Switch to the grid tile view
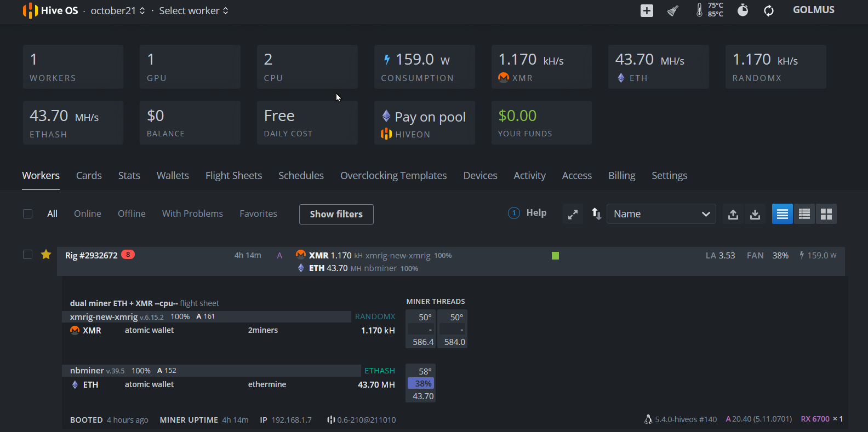Viewport: 868px width, 432px height. click(x=826, y=214)
